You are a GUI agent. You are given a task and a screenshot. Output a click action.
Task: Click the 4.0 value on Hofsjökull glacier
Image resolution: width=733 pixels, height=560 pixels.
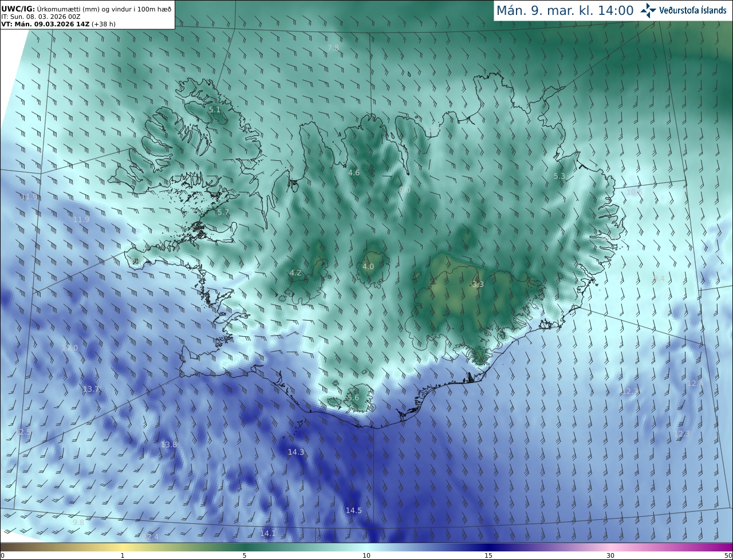click(x=368, y=266)
